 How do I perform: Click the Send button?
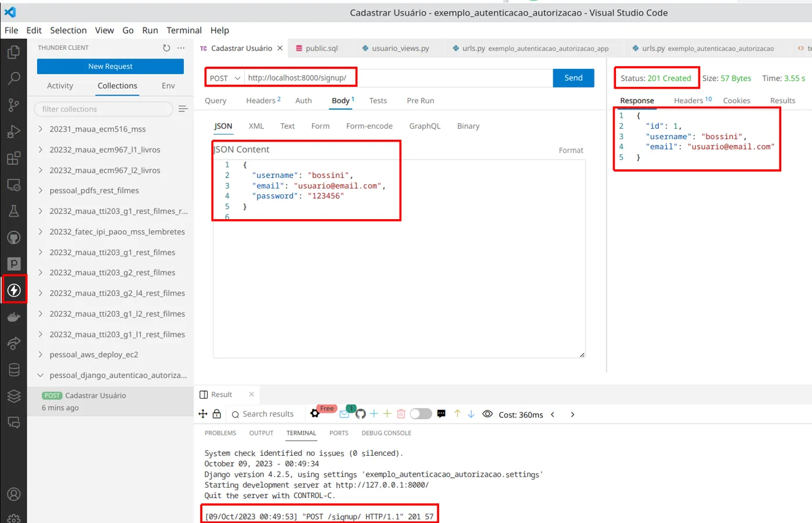[574, 78]
